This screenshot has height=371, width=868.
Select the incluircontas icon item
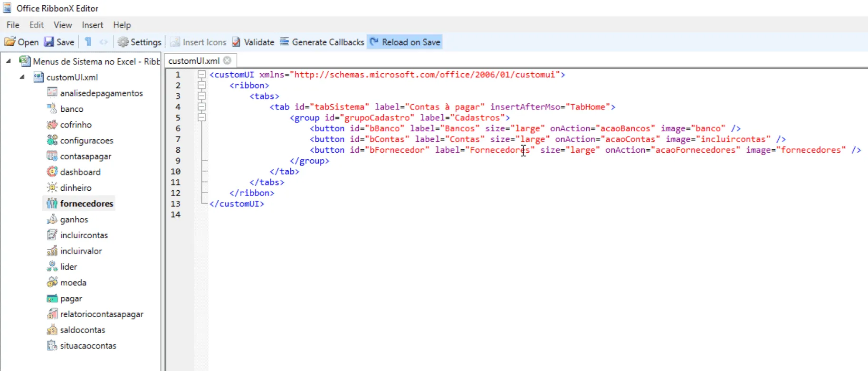click(77, 235)
